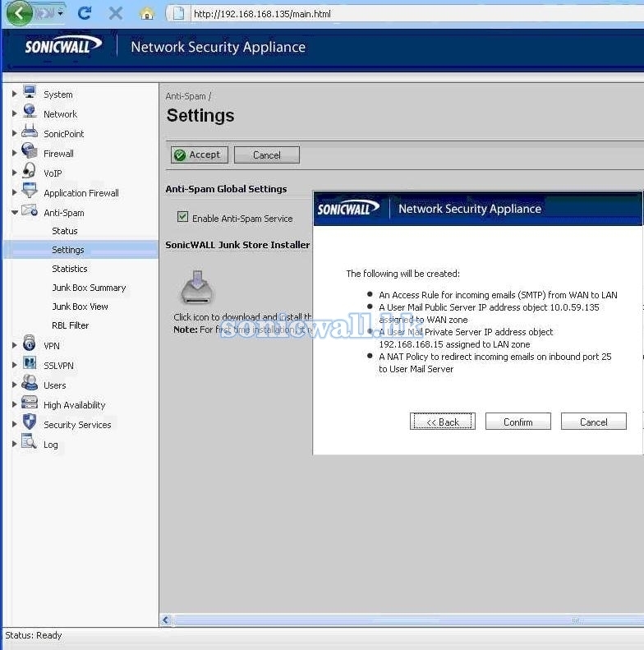Click the Log magnifier icon

pyautogui.click(x=29, y=441)
